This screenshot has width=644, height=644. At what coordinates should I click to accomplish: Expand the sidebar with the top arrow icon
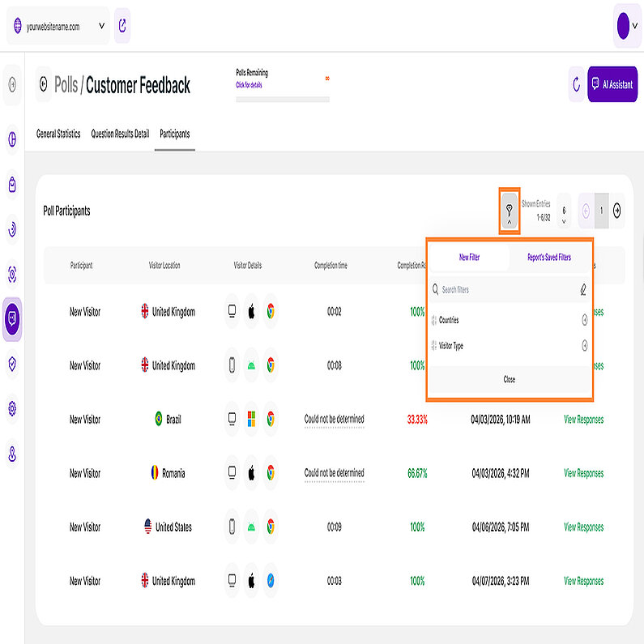(x=12, y=84)
